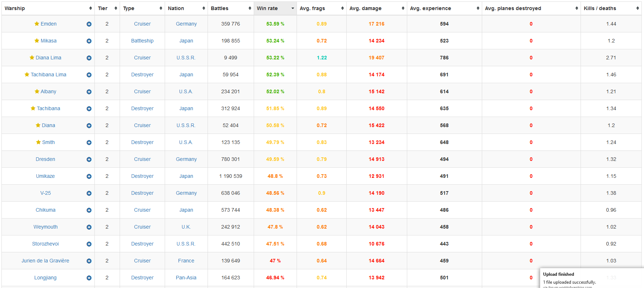Click the star icon beside Smith
Viewport: 644px width, 288px height.
click(38, 142)
